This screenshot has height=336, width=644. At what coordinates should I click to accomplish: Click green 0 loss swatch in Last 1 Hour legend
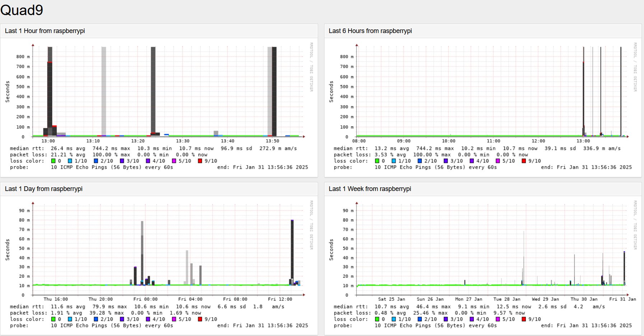[53, 161]
